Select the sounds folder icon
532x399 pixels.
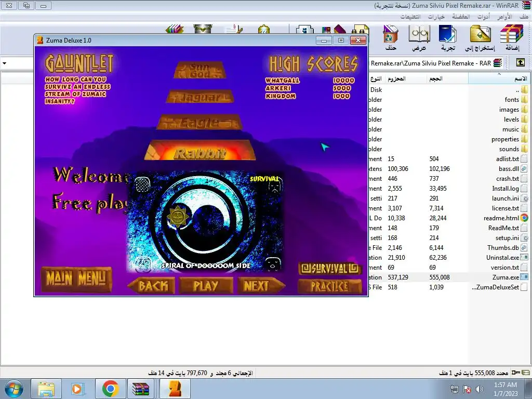click(524, 149)
